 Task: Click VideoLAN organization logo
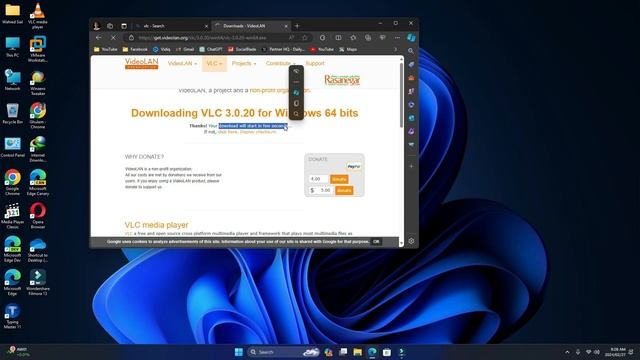coord(142,64)
